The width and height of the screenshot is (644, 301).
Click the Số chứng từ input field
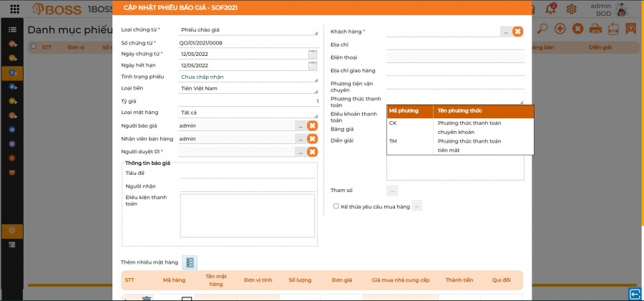(x=249, y=42)
